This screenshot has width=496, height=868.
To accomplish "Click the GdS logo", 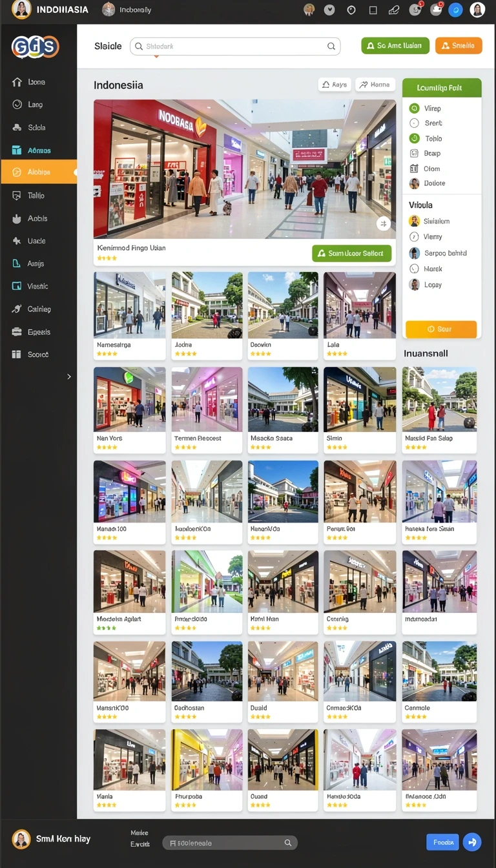I will (35, 46).
